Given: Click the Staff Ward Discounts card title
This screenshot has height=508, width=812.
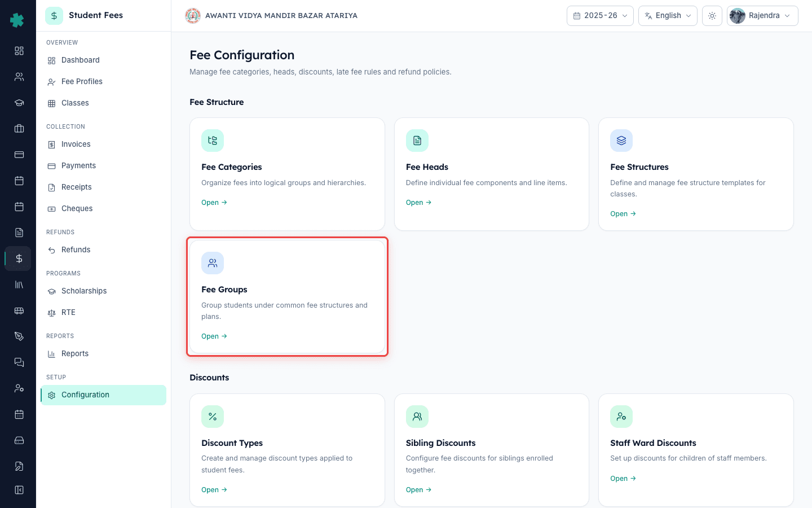Looking at the screenshot, I should 653,443.
